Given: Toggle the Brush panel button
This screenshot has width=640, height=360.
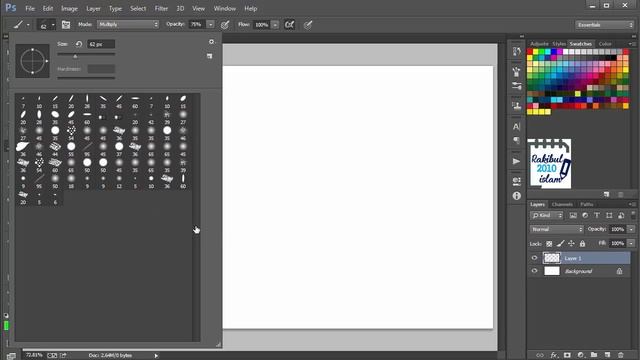Looking at the screenshot, I should point(66,25).
